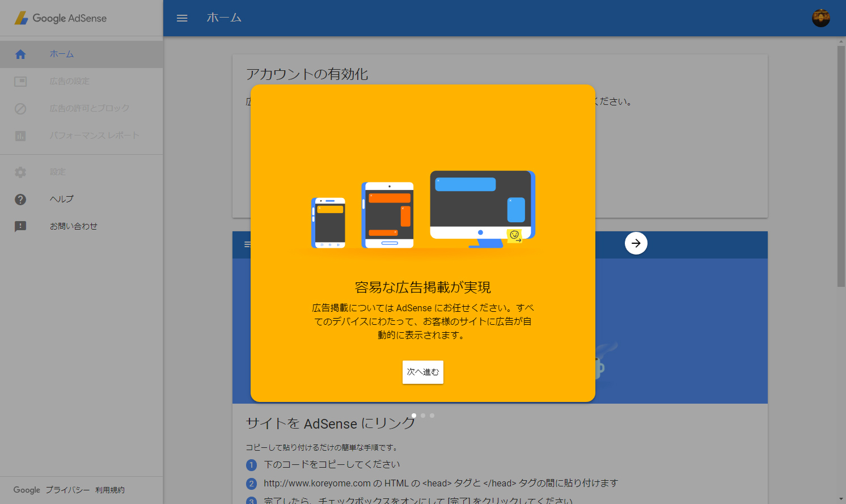Click the 設定 gear icon
Viewport: 846px width, 504px height.
point(20,172)
